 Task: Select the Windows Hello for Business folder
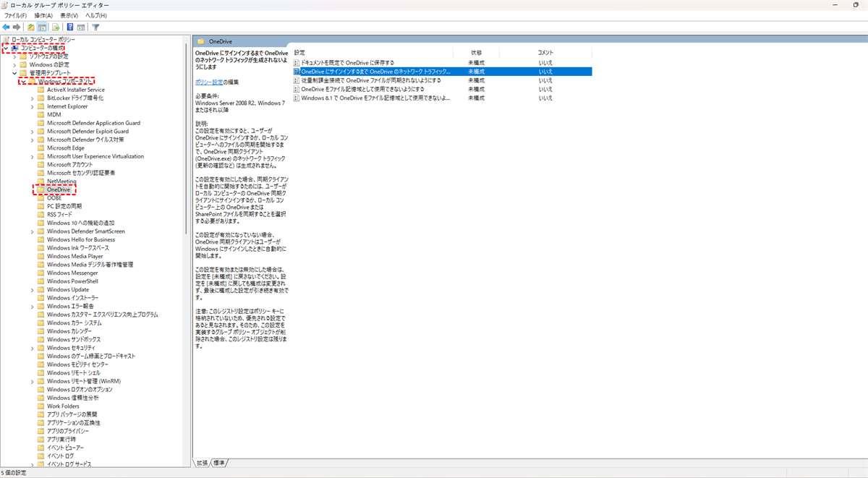tap(81, 239)
